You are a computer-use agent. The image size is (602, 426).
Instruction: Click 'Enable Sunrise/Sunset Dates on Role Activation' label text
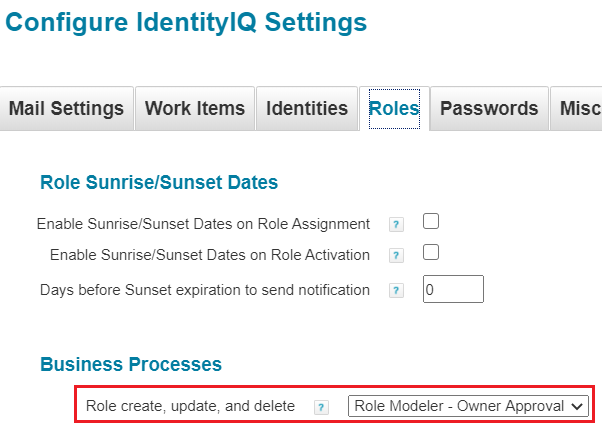(x=210, y=255)
